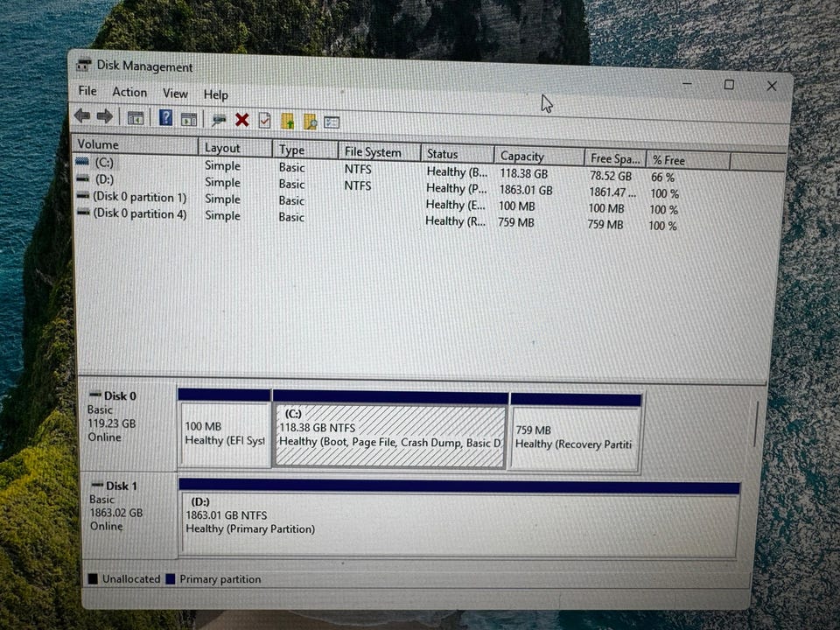Sort by the File System column header
Image resolution: width=840 pixels, height=630 pixels.
point(379,152)
